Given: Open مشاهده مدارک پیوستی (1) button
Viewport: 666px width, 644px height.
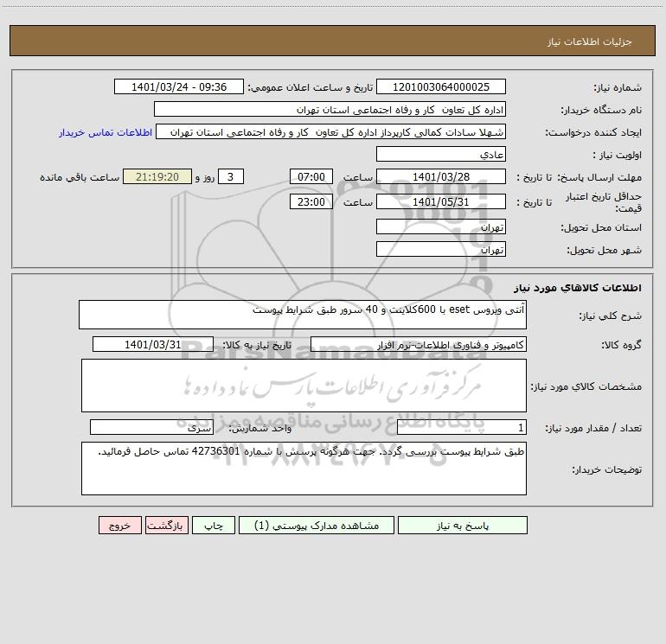Looking at the screenshot, I should click(x=317, y=525).
